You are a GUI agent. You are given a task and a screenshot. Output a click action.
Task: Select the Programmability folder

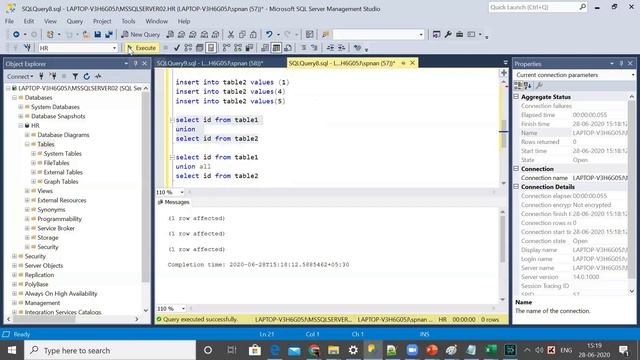[60, 219]
